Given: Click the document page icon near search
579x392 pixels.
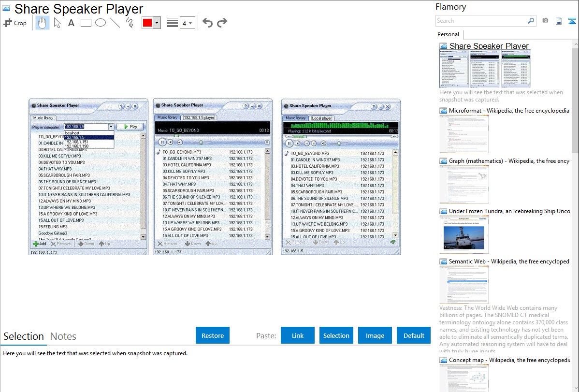Looking at the screenshot, I should [x=559, y=21].
